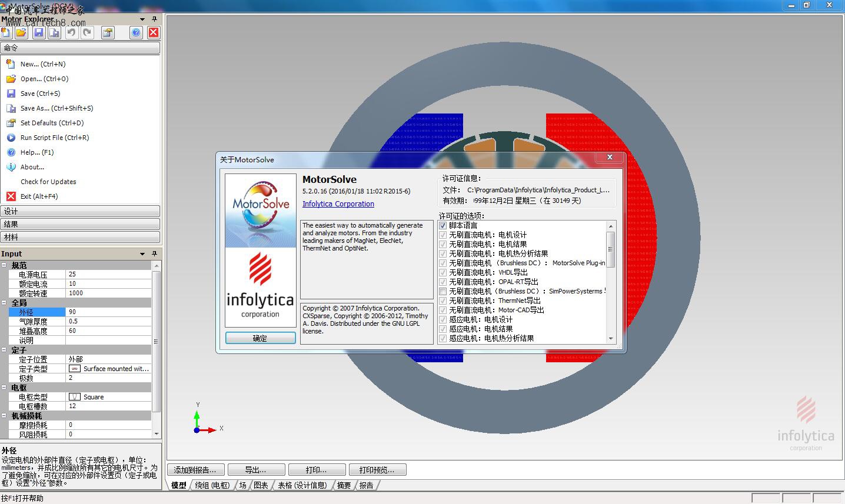The height and width of the screenshot is (504, 845).
Task: Switch to 场 tab
Action: point(242,485)
